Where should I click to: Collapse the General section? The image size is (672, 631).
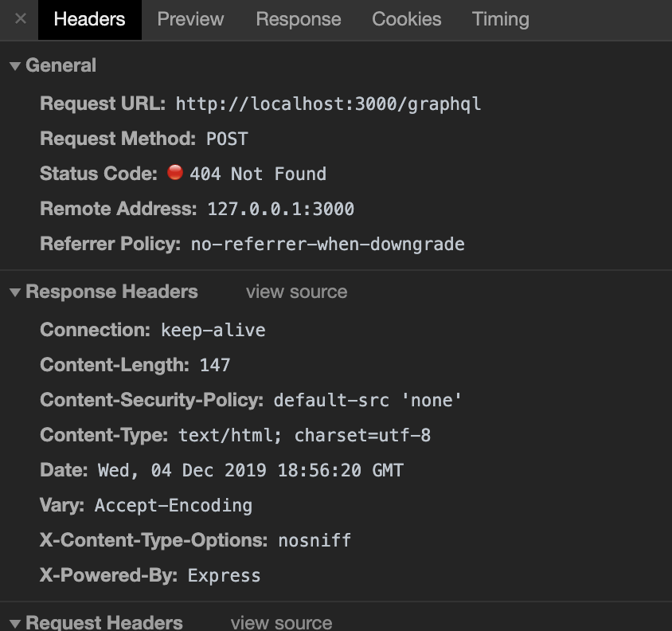tap(15, 66)
